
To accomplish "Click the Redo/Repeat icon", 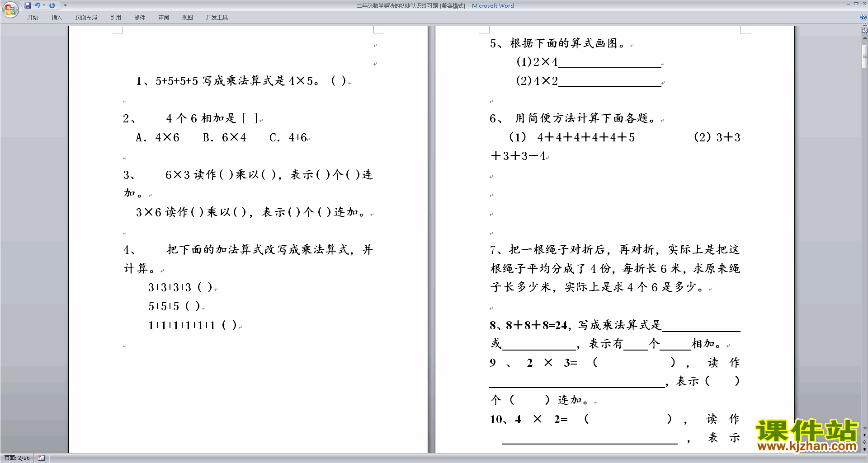I will 52,5.
